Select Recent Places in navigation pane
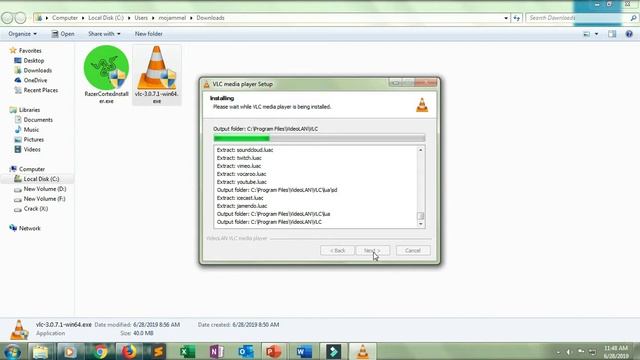640x360 pixels. click(x=40, y=90)
